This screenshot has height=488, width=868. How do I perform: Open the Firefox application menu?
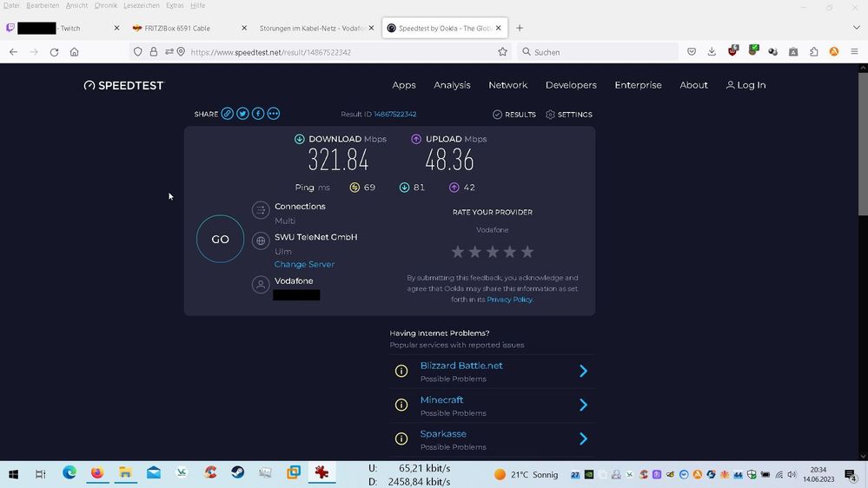tap(854, 52)
